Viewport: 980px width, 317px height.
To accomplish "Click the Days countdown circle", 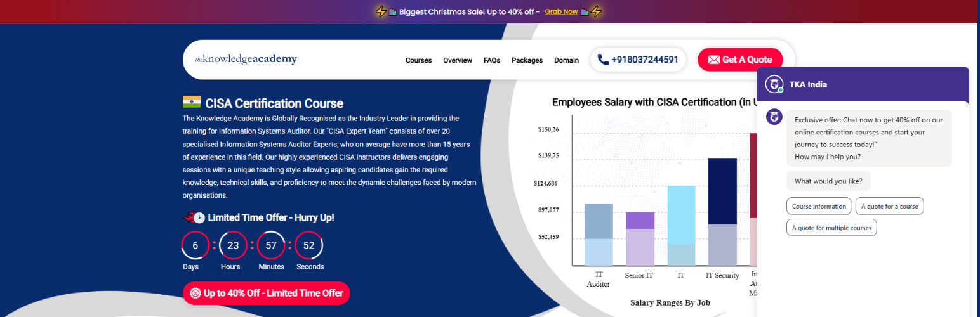I will tap(195, 245).
